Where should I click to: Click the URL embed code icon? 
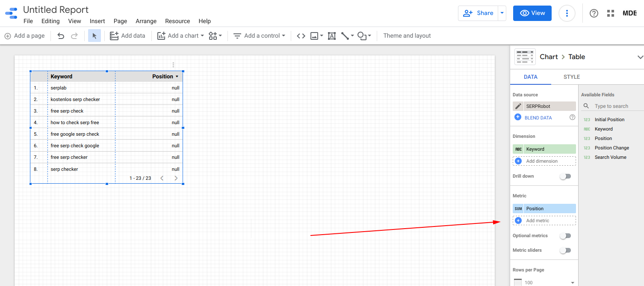click(x=301, y=36)
